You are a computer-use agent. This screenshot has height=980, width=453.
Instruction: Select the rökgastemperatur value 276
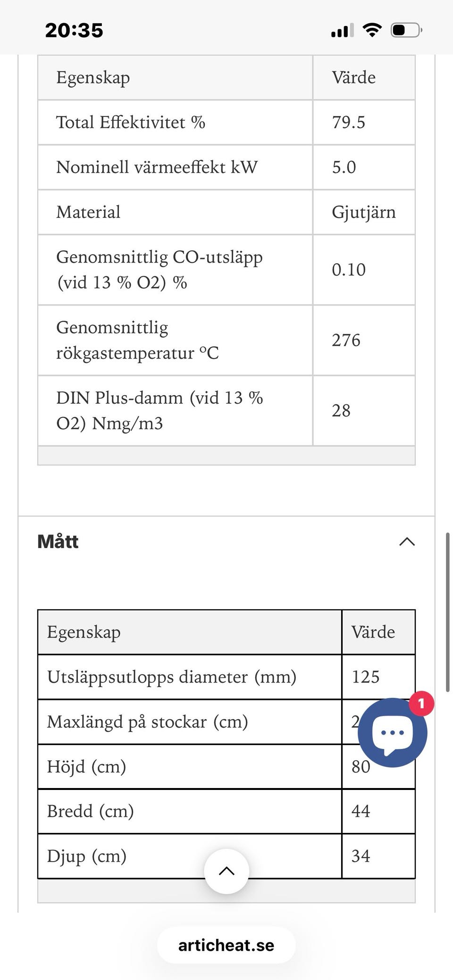(x=346, y=340)
